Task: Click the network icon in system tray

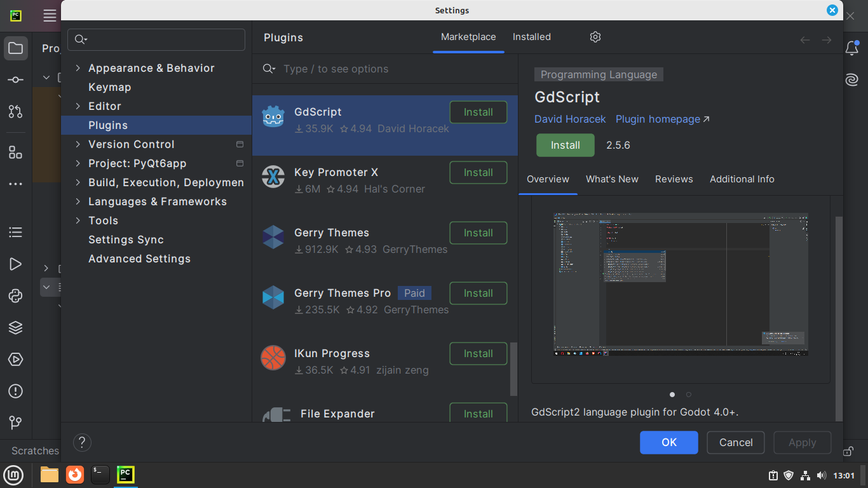Action: coord(805,475)
